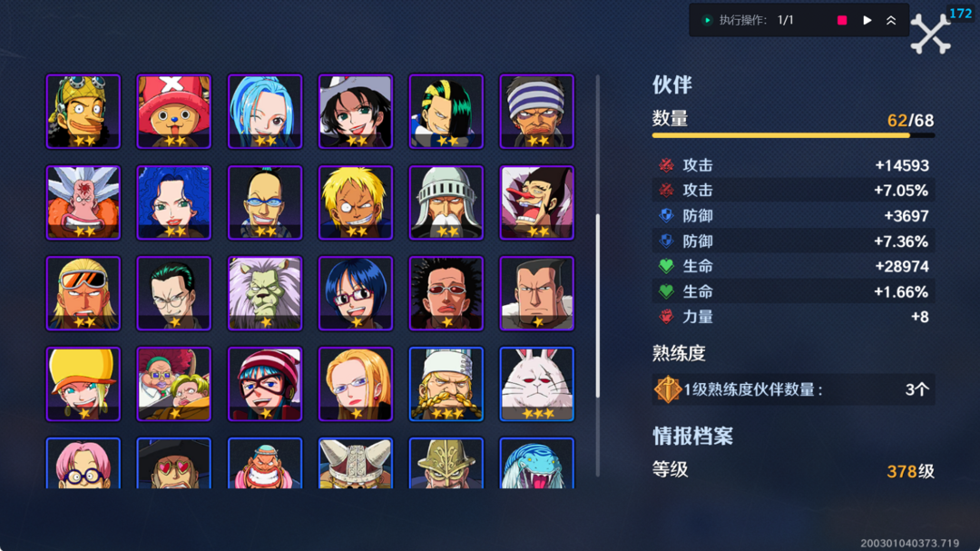The image size is (980, 551).
Task: Click the green play indicator icon
Action: click(x=707, y=20)
